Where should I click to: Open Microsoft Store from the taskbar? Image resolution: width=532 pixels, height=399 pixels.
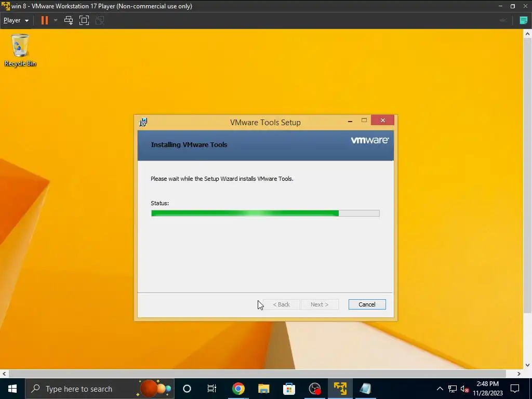[x=289, y=389]
